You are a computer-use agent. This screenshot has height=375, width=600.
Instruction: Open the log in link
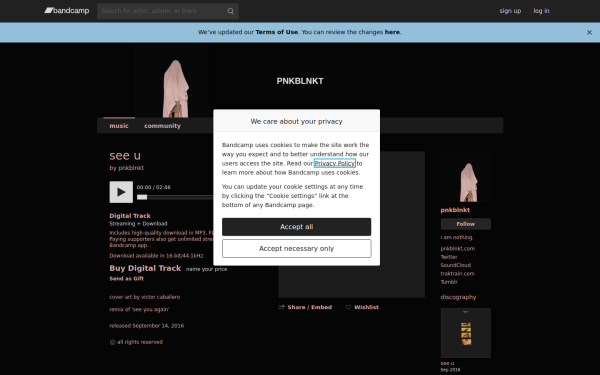click(541, 11)
